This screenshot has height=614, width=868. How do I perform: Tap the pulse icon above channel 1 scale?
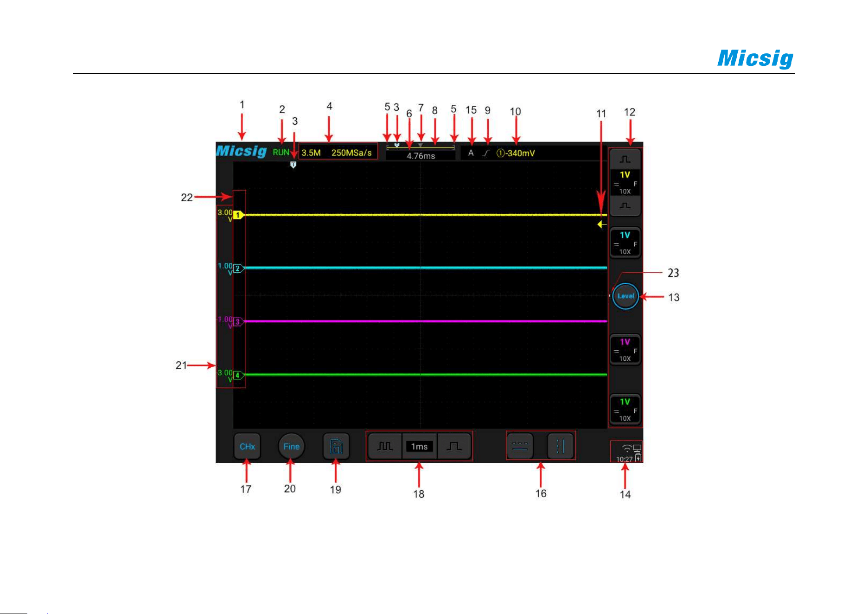(x=625, y=160)
